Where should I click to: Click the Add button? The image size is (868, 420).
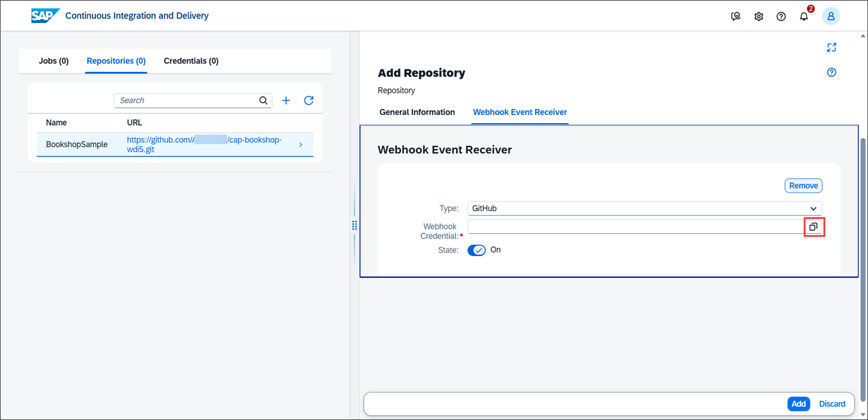pyautogui.click(x=799, y=404)
